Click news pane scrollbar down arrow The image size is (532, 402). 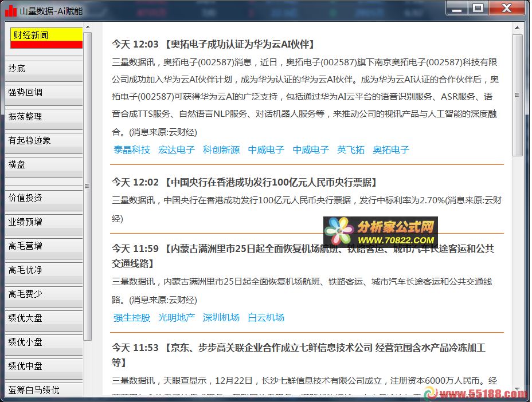pyautogui.click(x=517, y=389)
